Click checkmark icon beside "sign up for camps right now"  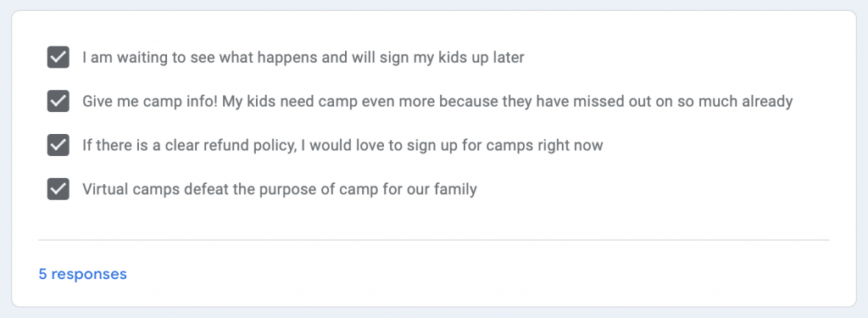pos(58,145)
